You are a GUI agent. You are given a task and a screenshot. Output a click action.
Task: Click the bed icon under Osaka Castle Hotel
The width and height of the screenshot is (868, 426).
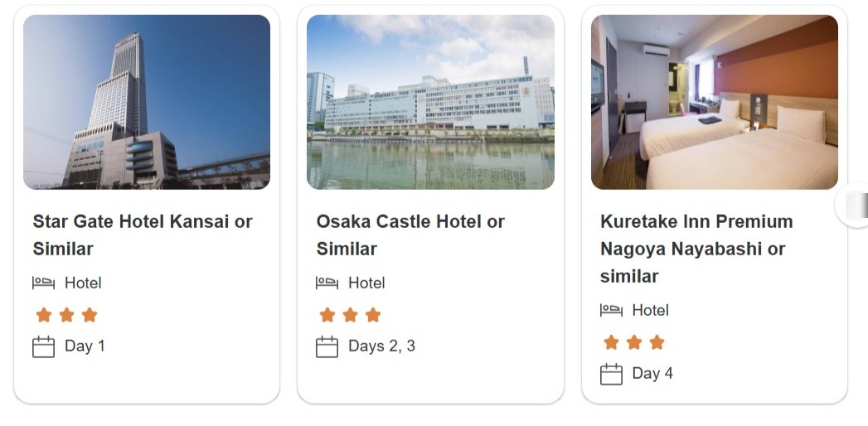click(x=327, y=283)
